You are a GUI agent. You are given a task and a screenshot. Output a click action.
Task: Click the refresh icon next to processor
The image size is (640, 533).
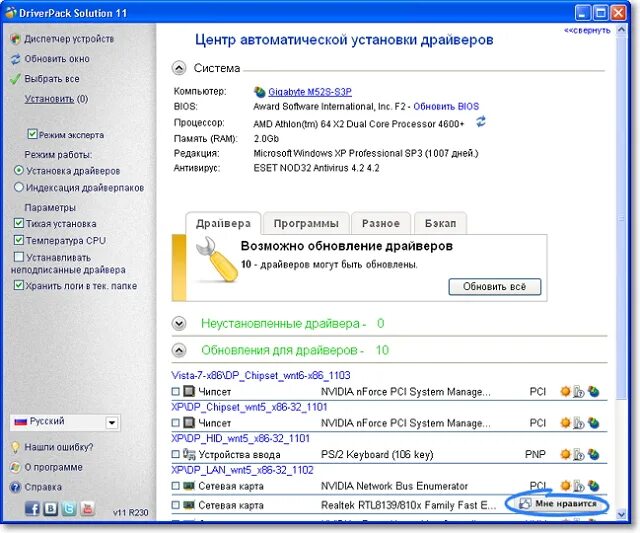click(x=481, y=122)
